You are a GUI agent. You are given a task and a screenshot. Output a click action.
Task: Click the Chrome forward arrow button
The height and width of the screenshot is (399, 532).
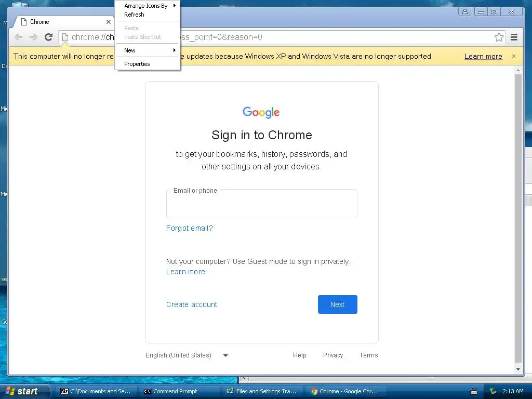(x=33, y=37)
